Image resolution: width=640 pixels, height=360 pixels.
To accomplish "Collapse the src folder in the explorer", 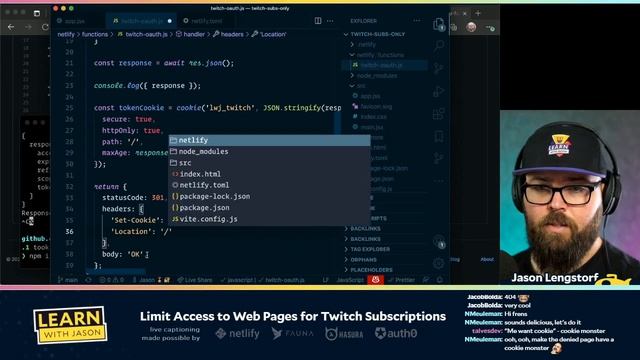I will [384, 86].
